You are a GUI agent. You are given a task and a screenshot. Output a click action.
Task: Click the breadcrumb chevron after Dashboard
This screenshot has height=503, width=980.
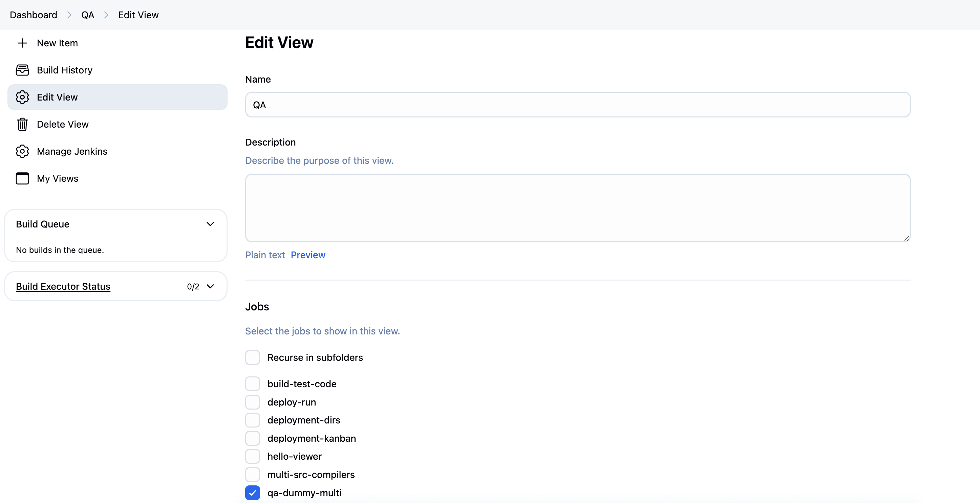coord(69,15)
